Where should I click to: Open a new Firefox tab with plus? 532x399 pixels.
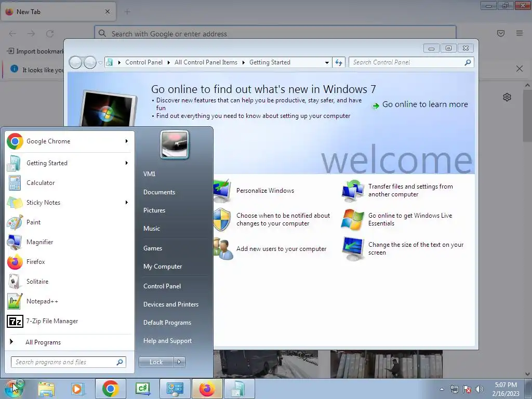point(127,12)
